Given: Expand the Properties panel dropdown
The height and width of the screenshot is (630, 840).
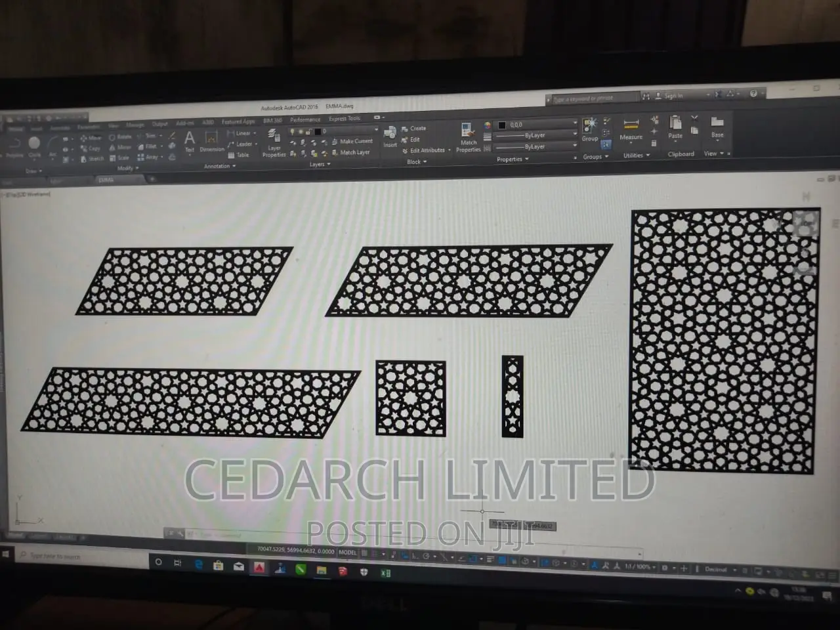Looking at the screenshot, I should [513, 159].
